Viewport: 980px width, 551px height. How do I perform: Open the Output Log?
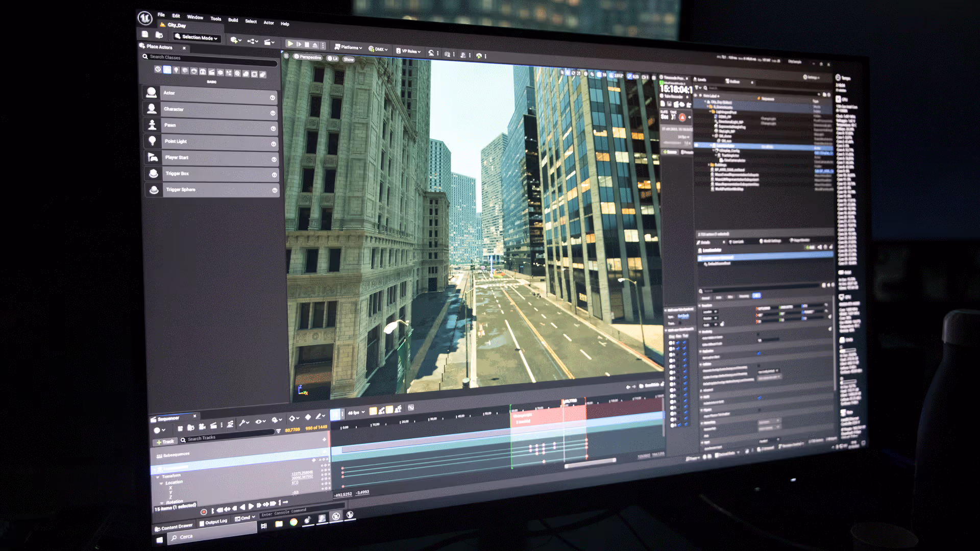pyautogui.click(x=213, y=522)
